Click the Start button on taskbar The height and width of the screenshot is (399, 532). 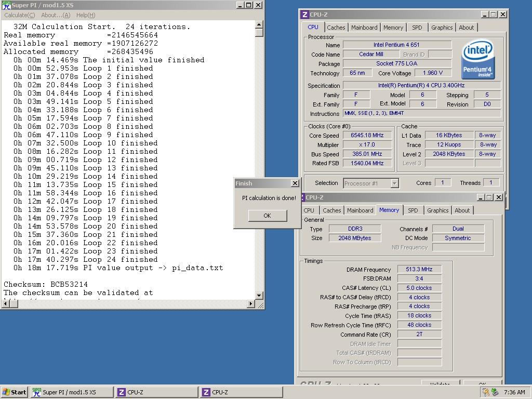[14, 392]
